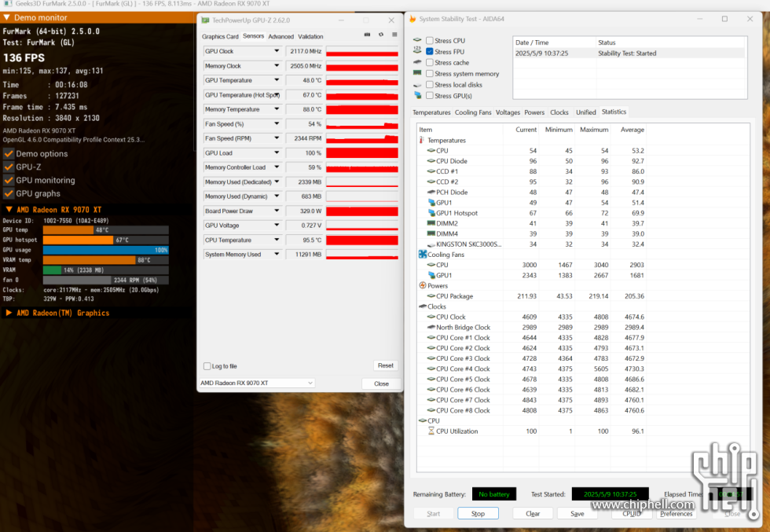
Task: Switch to the Cooling Fans tab in AIDA64
Action: 472,112
